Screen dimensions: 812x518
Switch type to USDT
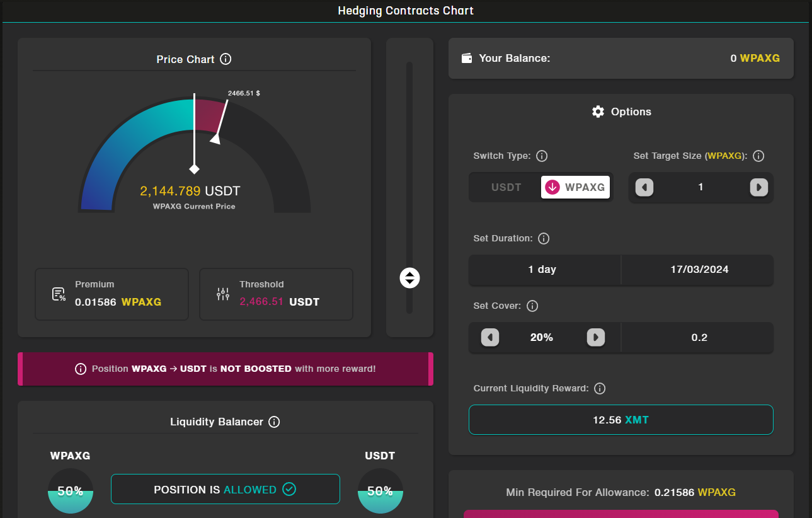point(506,187)
